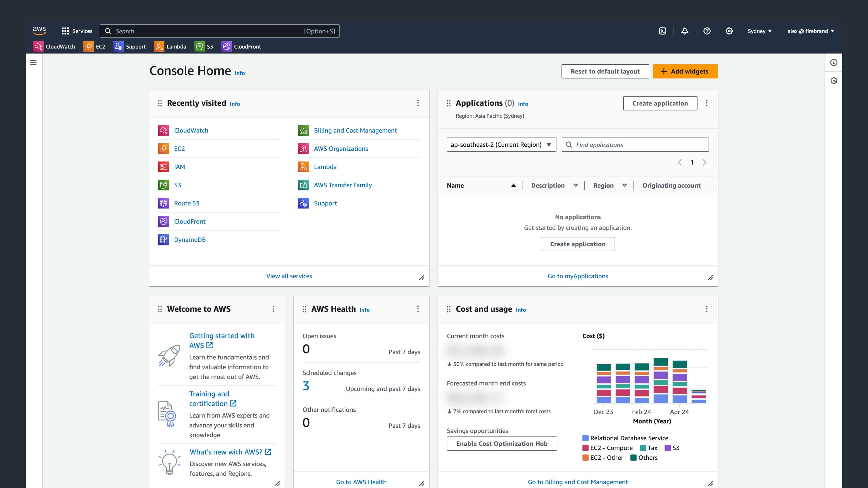This screenshot has height=488, width=868.
Task: Open CloudFront favorite in shortcut bar
Action: 241,47
